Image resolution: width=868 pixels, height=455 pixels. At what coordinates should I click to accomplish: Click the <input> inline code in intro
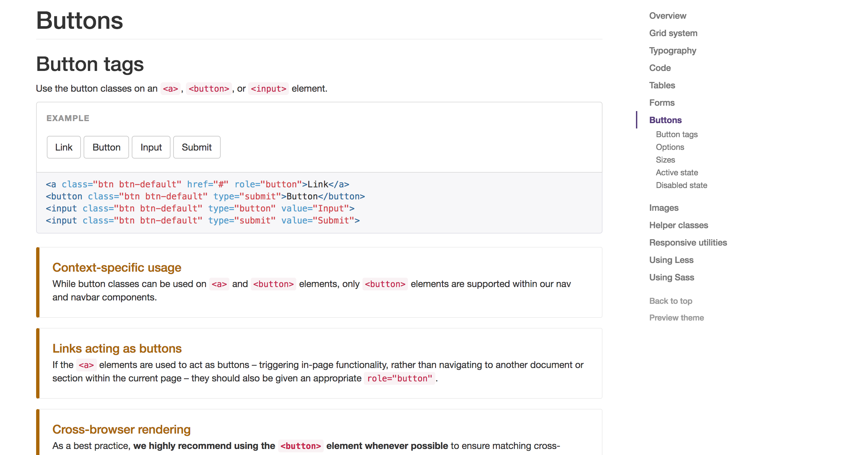268,89
